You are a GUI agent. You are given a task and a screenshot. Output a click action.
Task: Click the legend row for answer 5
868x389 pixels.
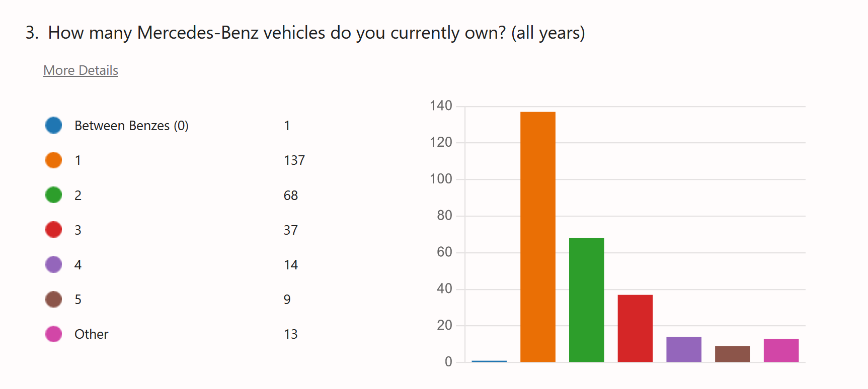[77, 299]
